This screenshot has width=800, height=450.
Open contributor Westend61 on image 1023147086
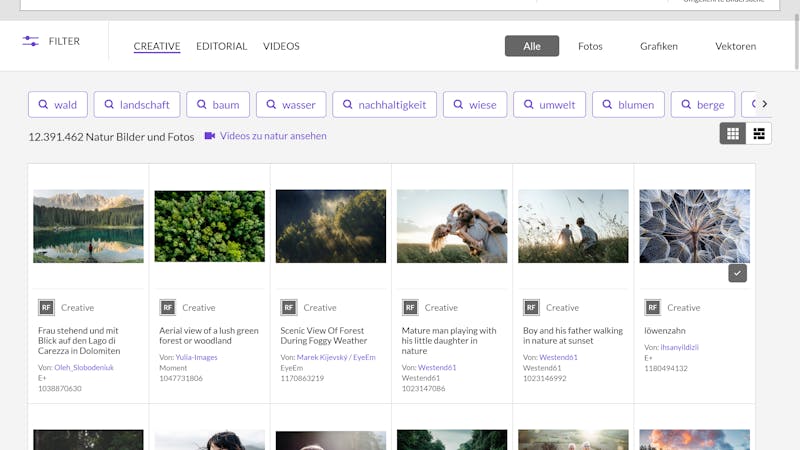coord(437,367)
